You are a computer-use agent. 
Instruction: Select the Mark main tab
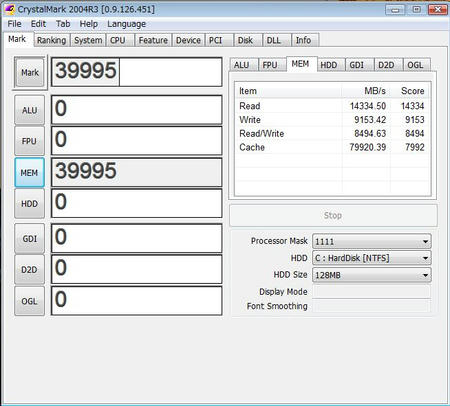coord(17,39)
